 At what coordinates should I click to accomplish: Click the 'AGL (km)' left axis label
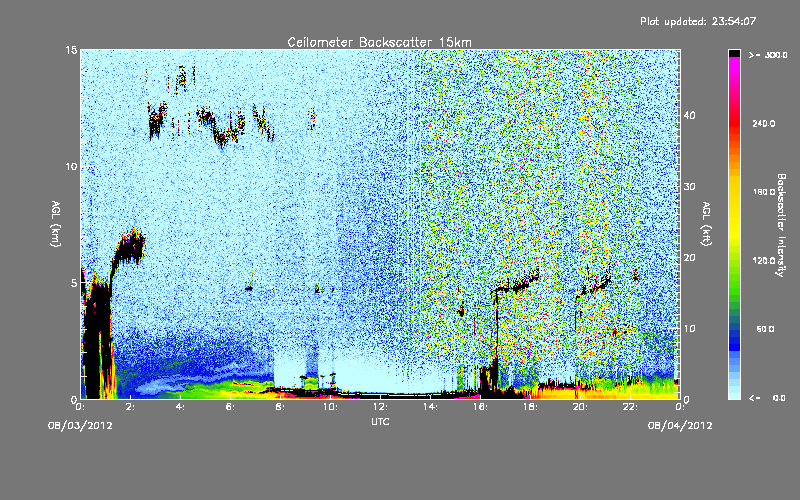point(56,223)
